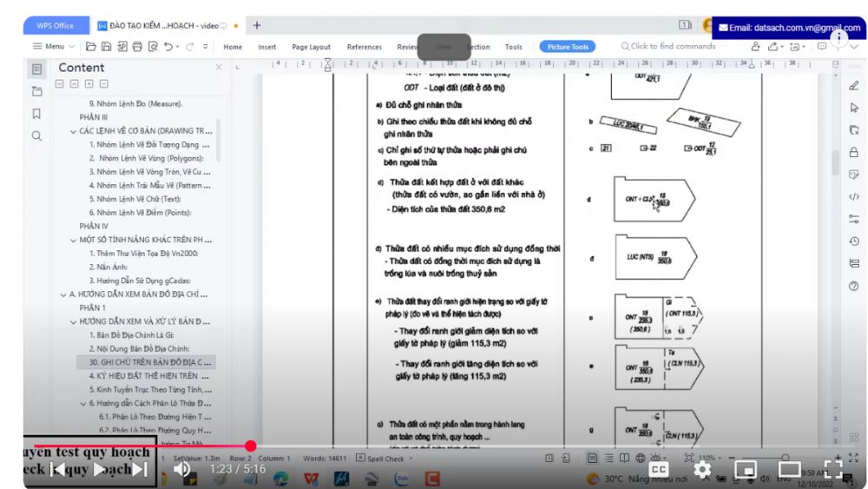Click the Redo arrow icon
Viewport: 868px width, 489px height.
(189, 47)
